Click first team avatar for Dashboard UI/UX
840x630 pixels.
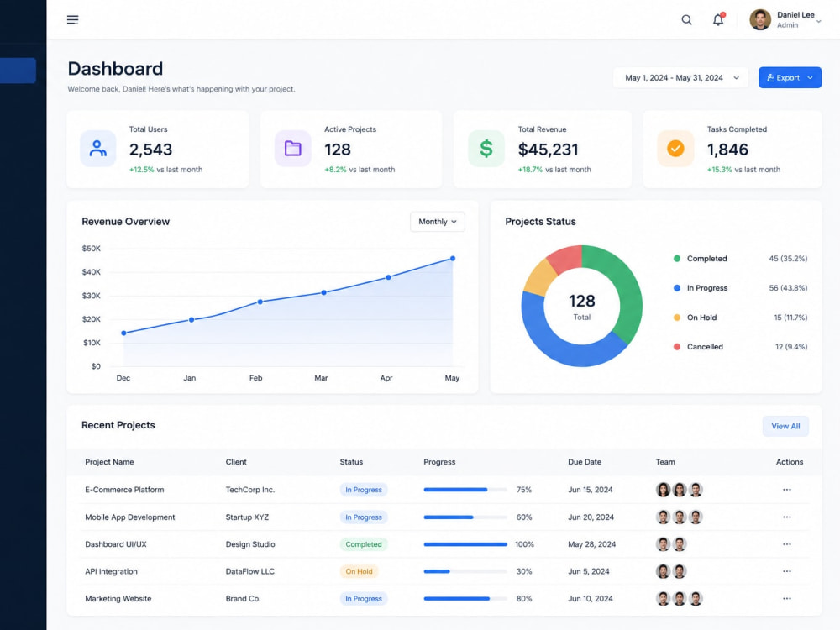pos(664,544)
